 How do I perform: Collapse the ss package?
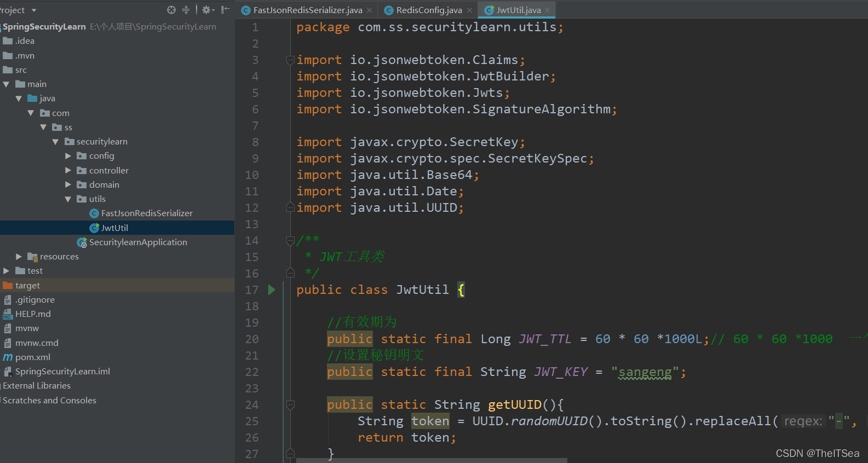click(x=43, y=128)
